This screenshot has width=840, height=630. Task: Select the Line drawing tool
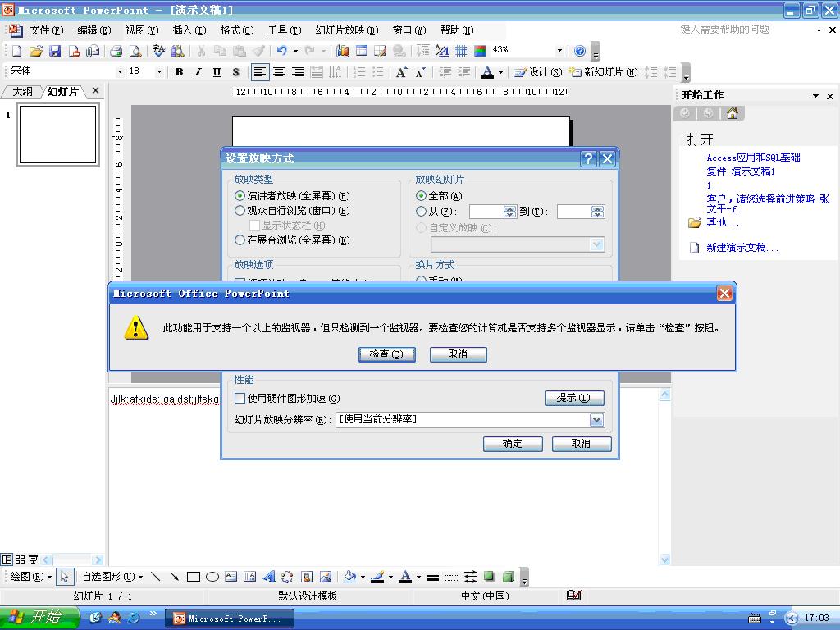pos(155,577)
